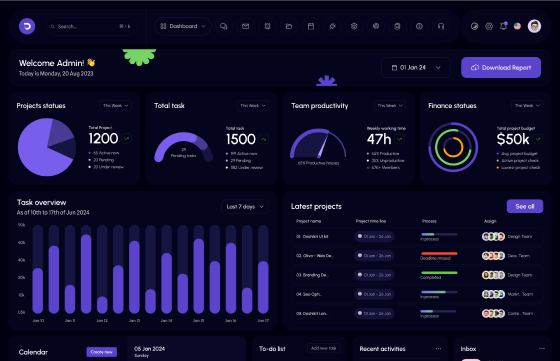Open Inbox three-dot menu

tap(542, 349)
